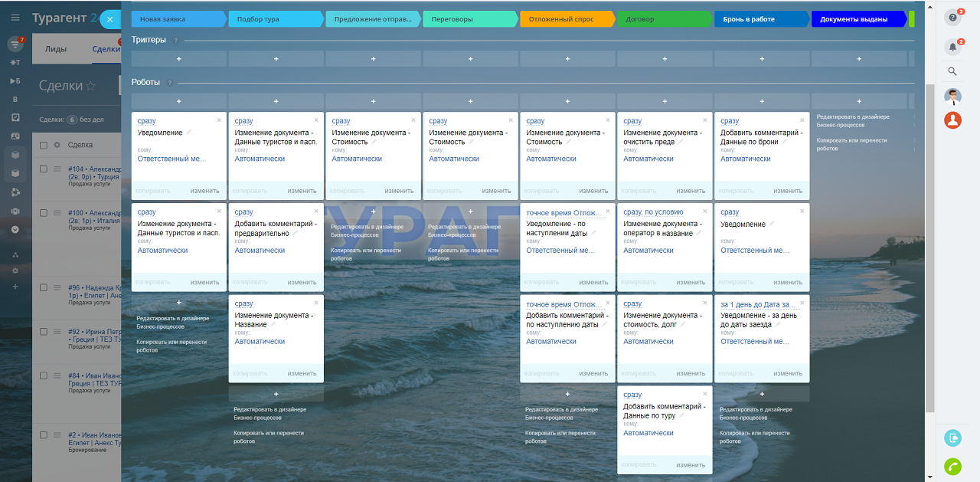
Task: Open notifications bell icon
Action: [952, 48]
